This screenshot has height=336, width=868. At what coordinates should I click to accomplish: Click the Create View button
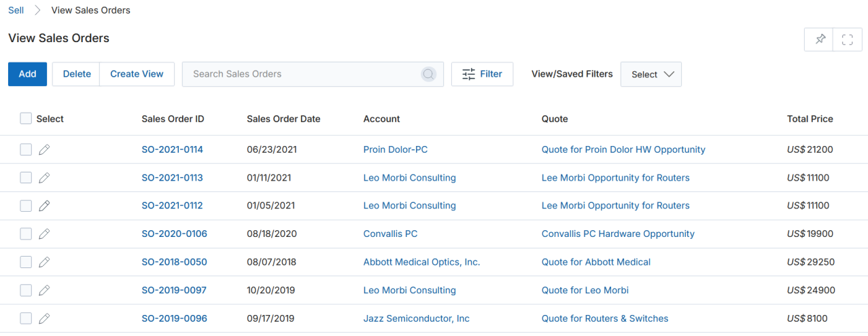[137, 74]
